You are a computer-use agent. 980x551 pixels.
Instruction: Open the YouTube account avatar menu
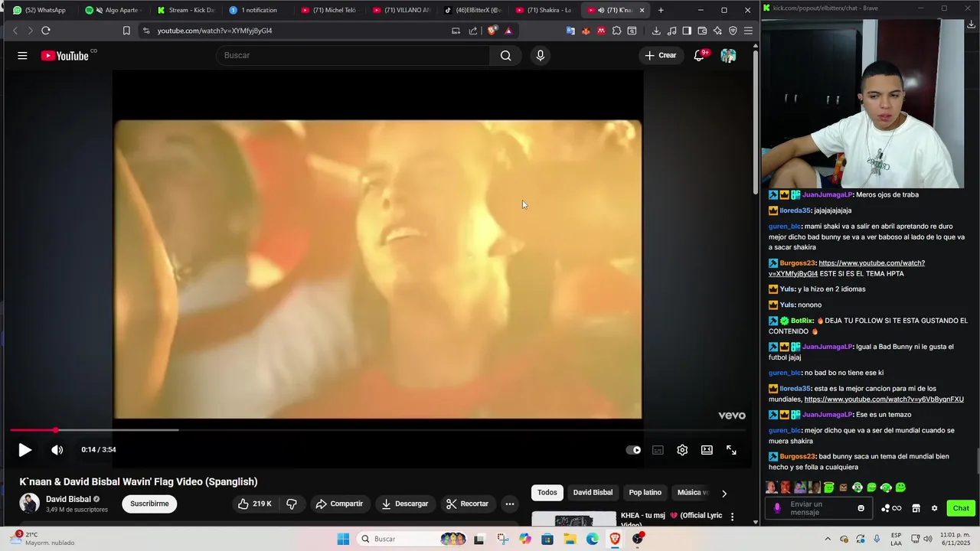click(728, 55)
